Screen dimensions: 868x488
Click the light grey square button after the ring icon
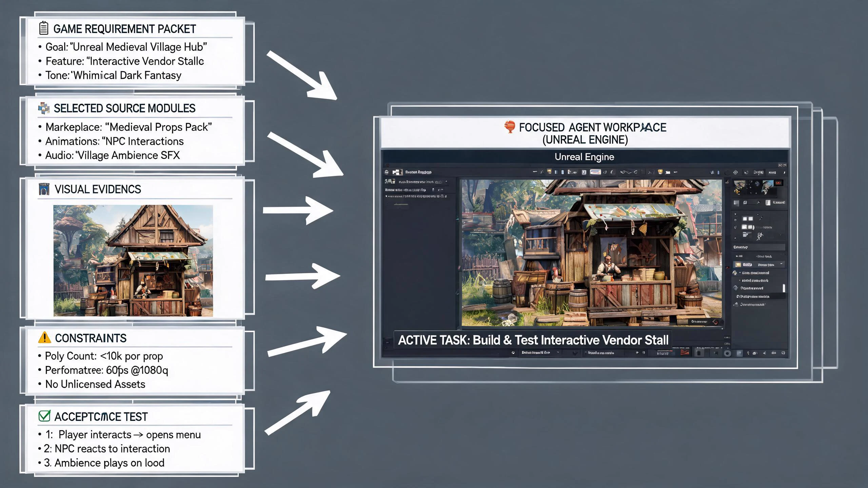pyautogui.click(x=739, y=353)
